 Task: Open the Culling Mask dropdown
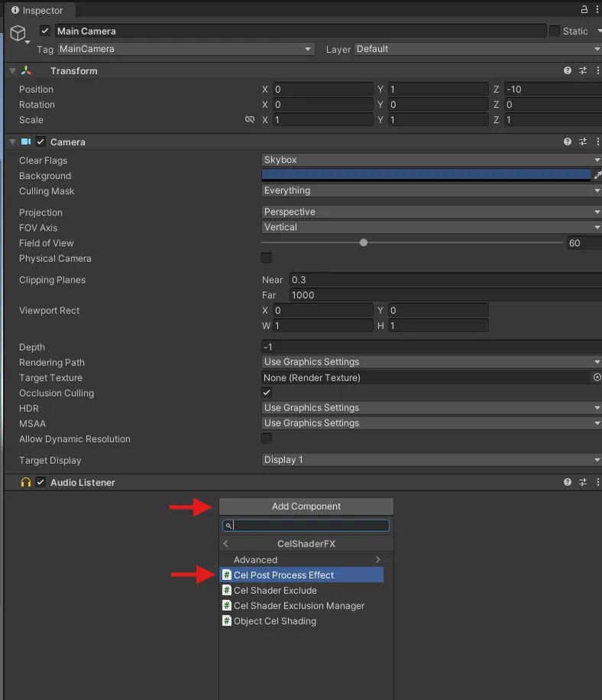432,190
